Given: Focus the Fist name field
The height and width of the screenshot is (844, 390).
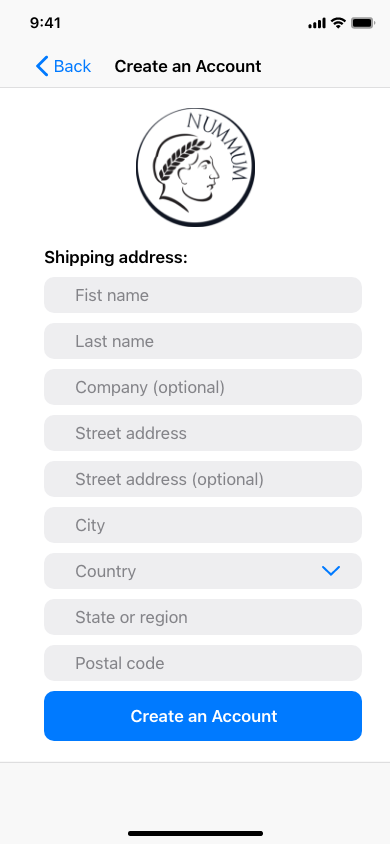Looking at the screenshot, I should tap(203, 295).
